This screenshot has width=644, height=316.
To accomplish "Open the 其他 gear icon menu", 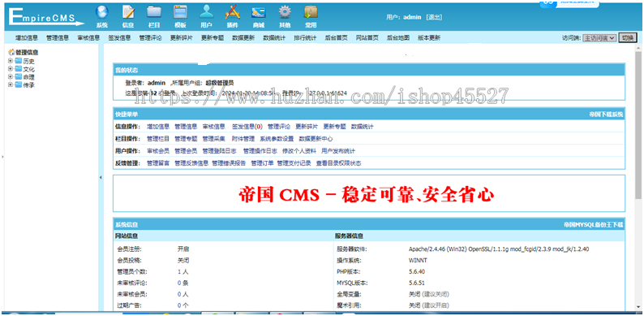I will pos(285,16).
